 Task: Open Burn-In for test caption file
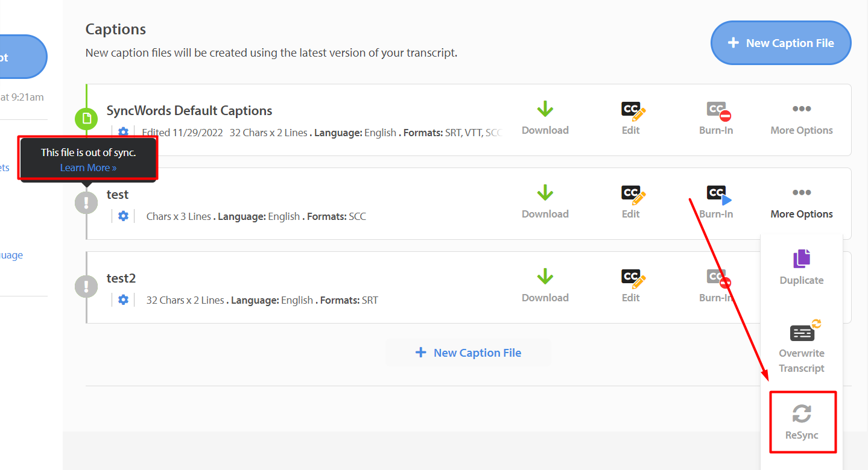(x=716, y=202)
